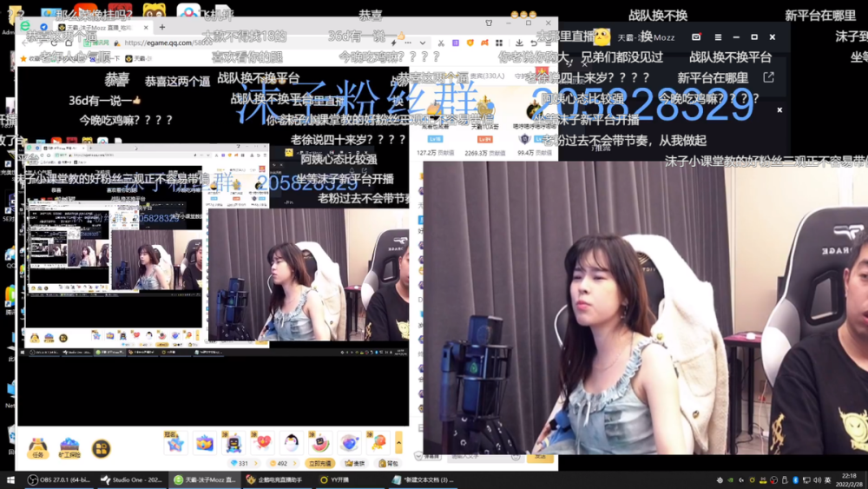
Task: Open the message inbox icon in Mozz window
Action: coord(696,37)
